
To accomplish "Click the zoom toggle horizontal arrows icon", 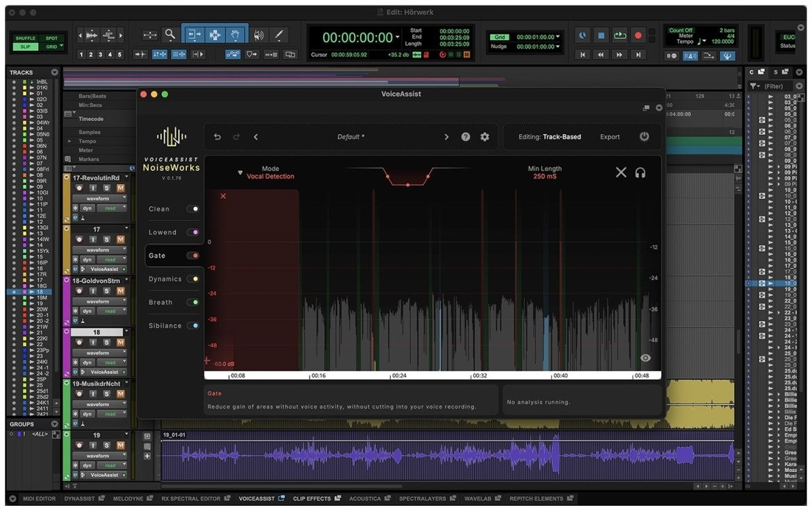I will pos(149,35).
